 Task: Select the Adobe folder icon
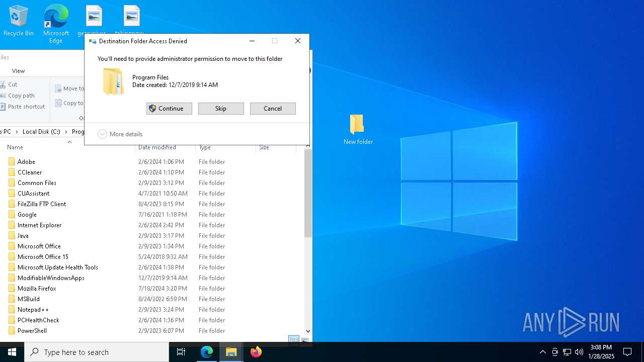(12, 162)
